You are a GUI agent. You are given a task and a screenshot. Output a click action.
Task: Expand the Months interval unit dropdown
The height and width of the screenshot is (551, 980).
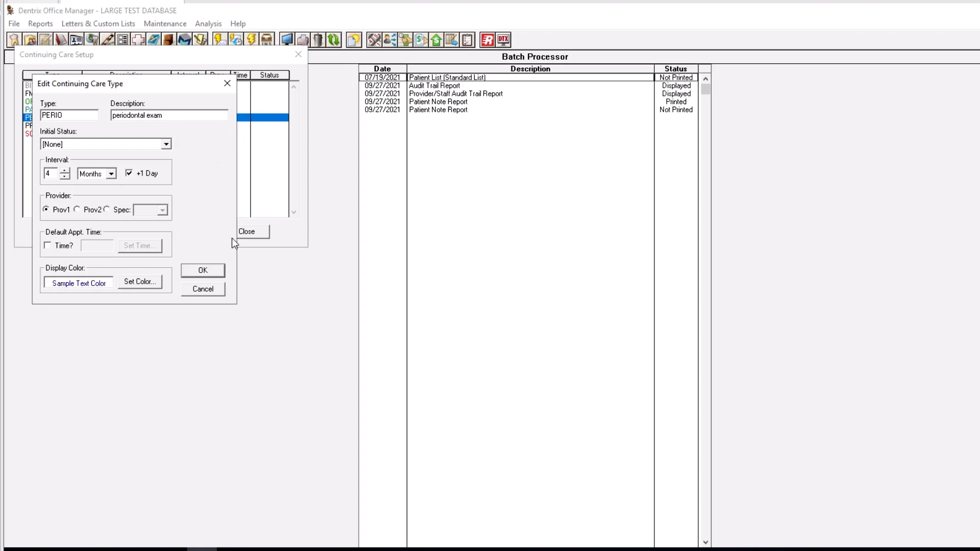tap(111, 174)
